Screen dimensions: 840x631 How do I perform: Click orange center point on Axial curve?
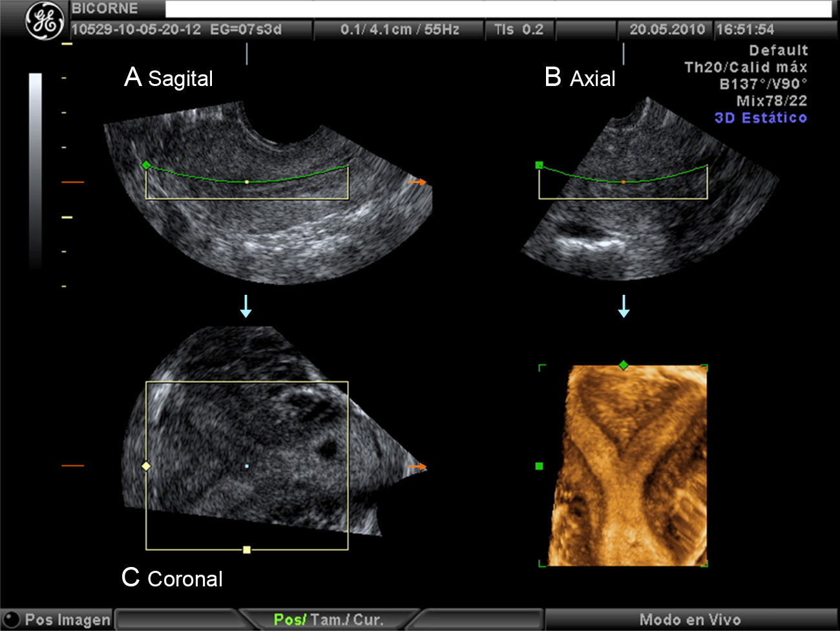click(x=623, y=182)
